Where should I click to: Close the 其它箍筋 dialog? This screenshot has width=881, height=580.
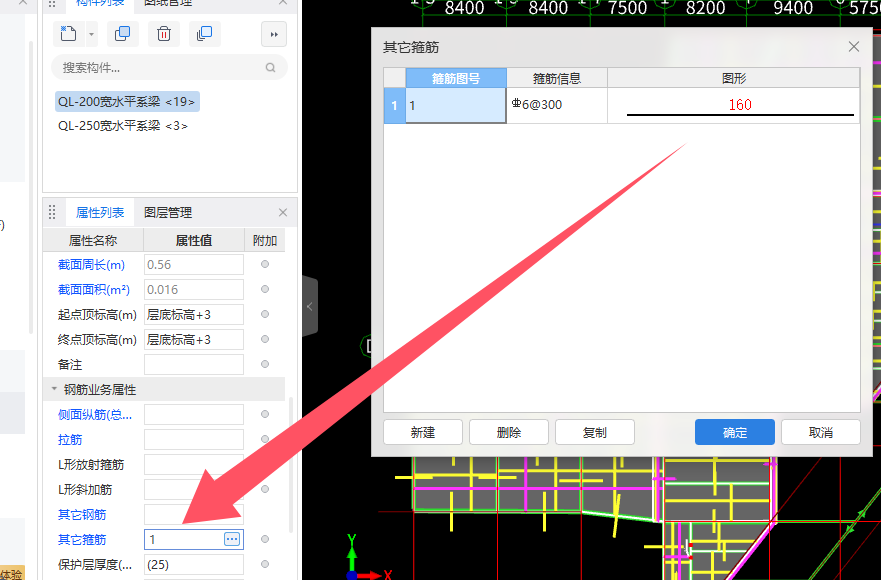click(853, 47)
